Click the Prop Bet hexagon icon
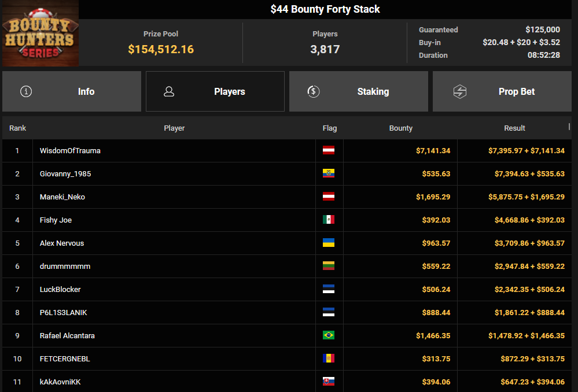 click(x=459, y=91)
